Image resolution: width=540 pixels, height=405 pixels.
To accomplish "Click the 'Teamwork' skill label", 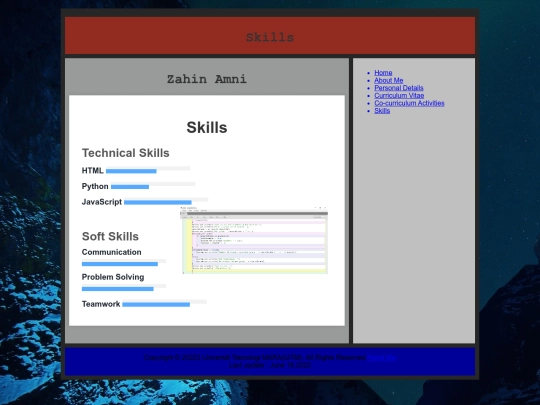I will [101, 304].
